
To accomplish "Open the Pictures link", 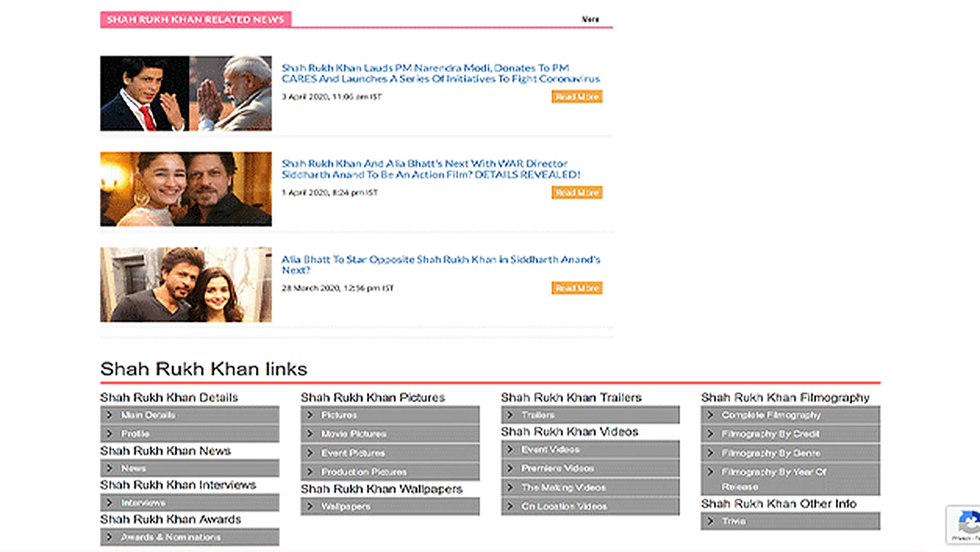I will (390, 415).
